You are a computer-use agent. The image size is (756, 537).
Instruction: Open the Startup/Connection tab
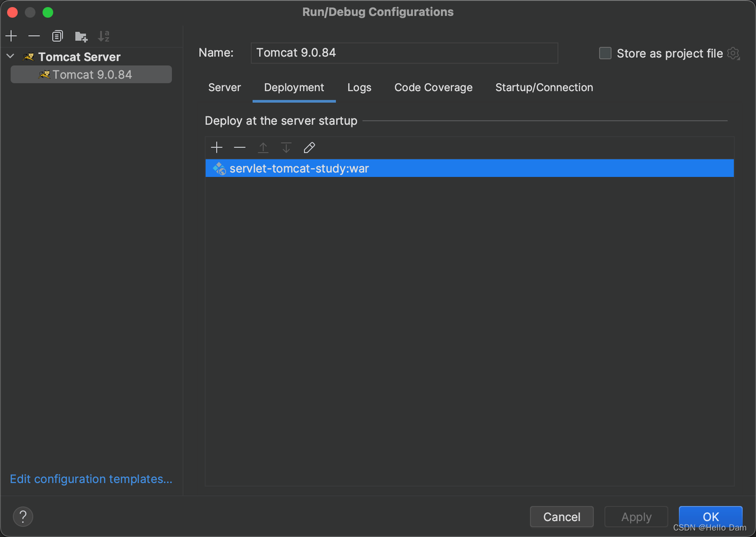click(x=544, y=87)
